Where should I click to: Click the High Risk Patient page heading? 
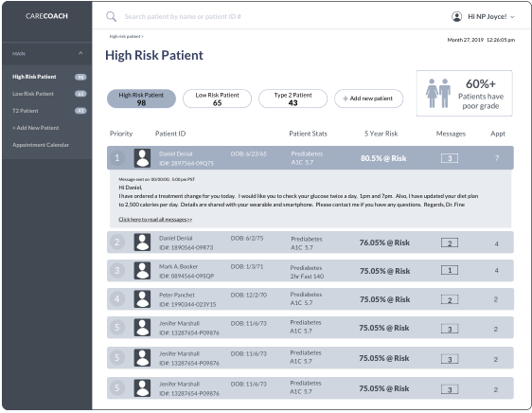(x=154, y=55)
